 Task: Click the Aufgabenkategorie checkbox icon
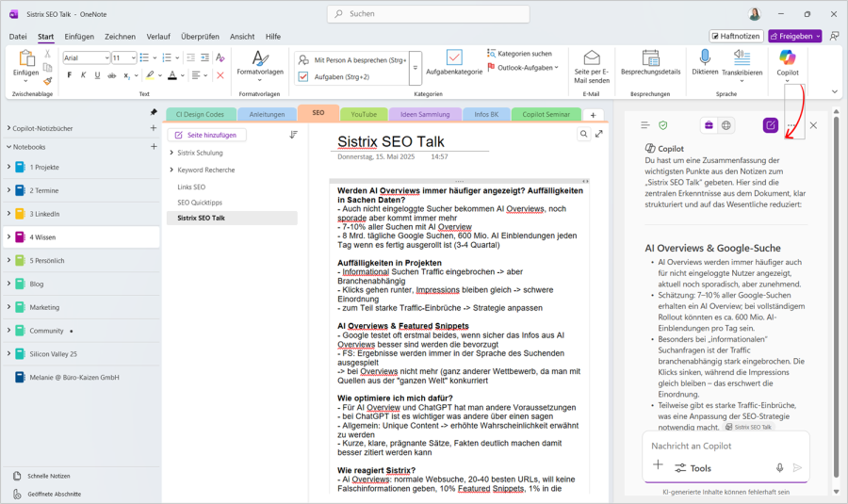454,57
